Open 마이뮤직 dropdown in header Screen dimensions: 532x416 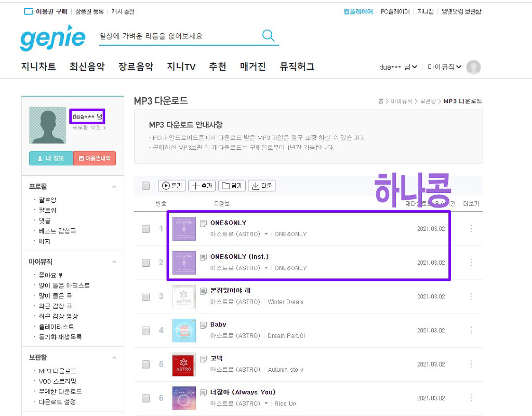445,67
